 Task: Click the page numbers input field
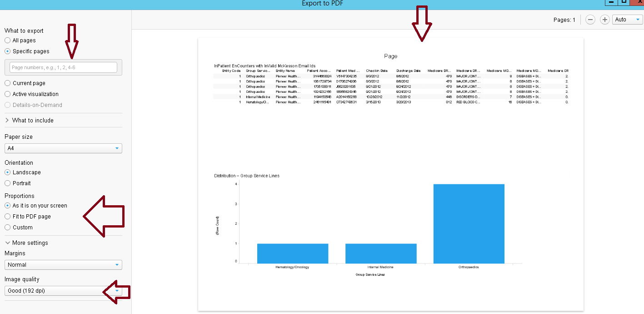(63, 67)
